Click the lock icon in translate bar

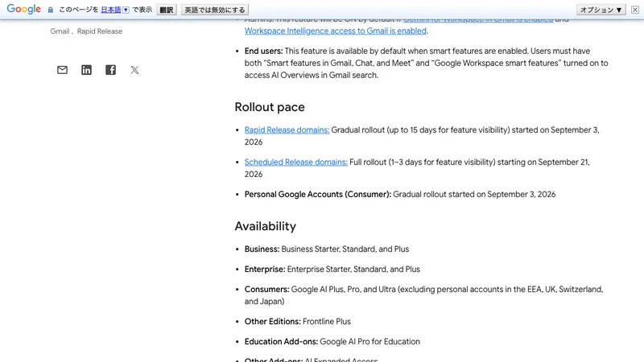51,10
